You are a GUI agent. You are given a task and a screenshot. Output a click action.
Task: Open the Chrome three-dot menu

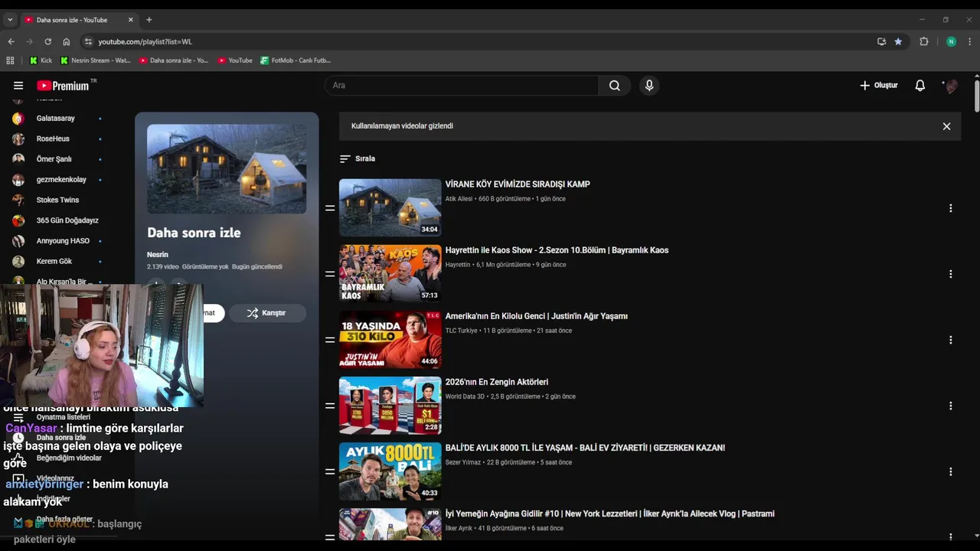(x=970, y=41)
